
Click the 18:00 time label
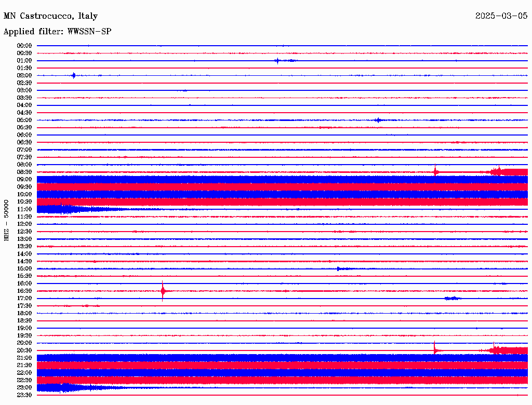coord(24,314)
